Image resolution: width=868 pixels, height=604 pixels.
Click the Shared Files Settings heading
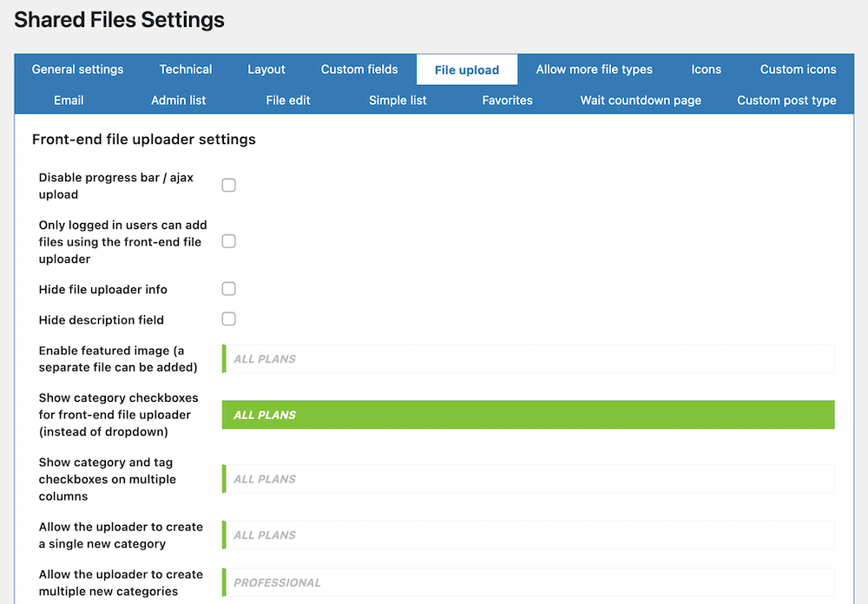pos(119,20)
